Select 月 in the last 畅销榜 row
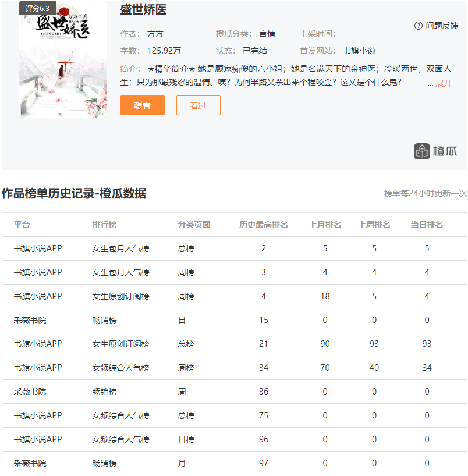468x476 pixels. (x=182, y=463)
